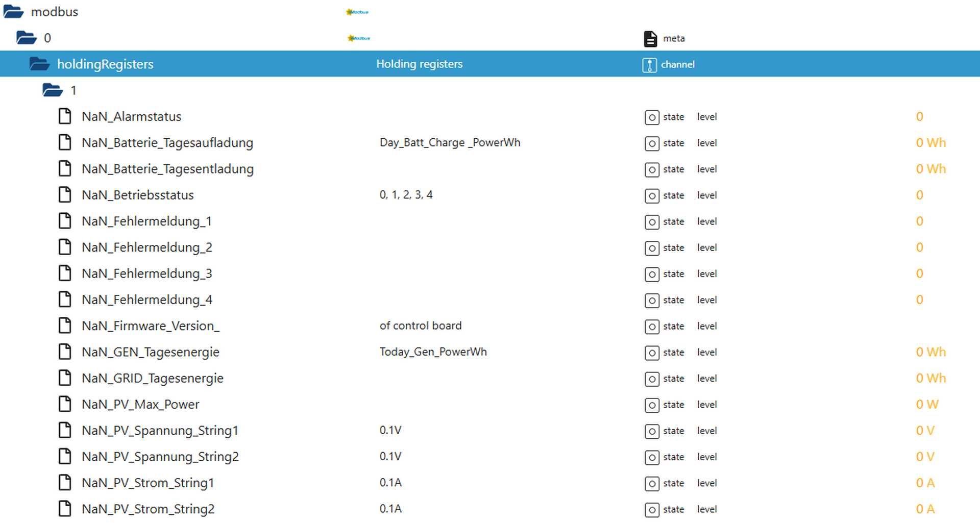Click the 0 Wh value of NaN_GRID_Tagesenergie
980x523 pixels.
pos(931,378)
